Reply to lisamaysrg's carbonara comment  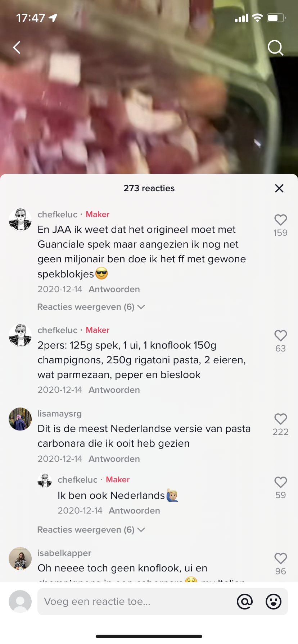[114, 459]
